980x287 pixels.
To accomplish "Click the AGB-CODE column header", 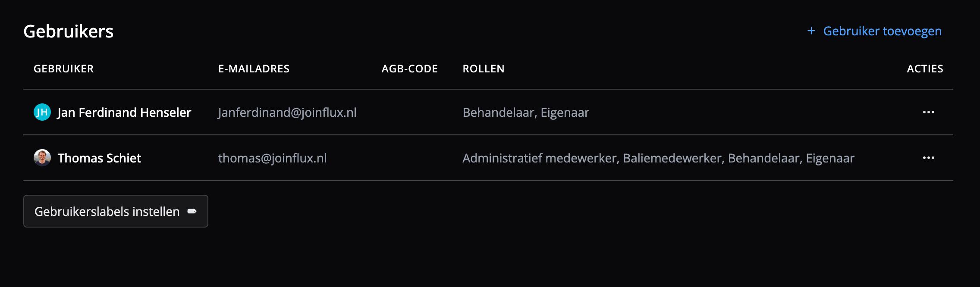I will point(409,69).
